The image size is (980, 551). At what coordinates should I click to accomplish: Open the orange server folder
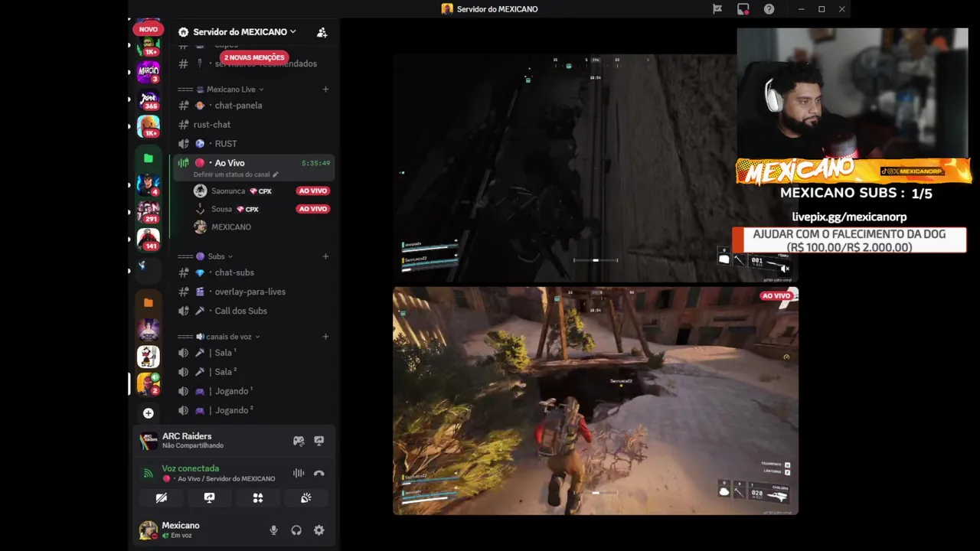tap(149, 303)
